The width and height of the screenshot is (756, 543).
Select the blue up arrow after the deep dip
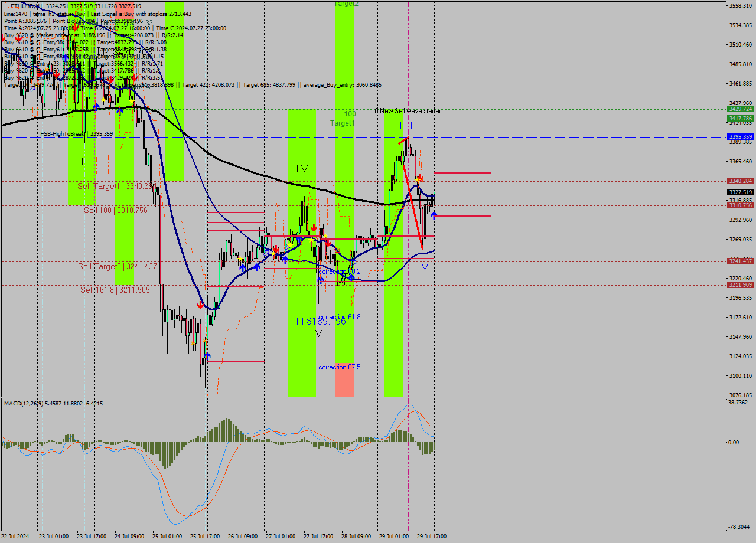tap(207, 355)
